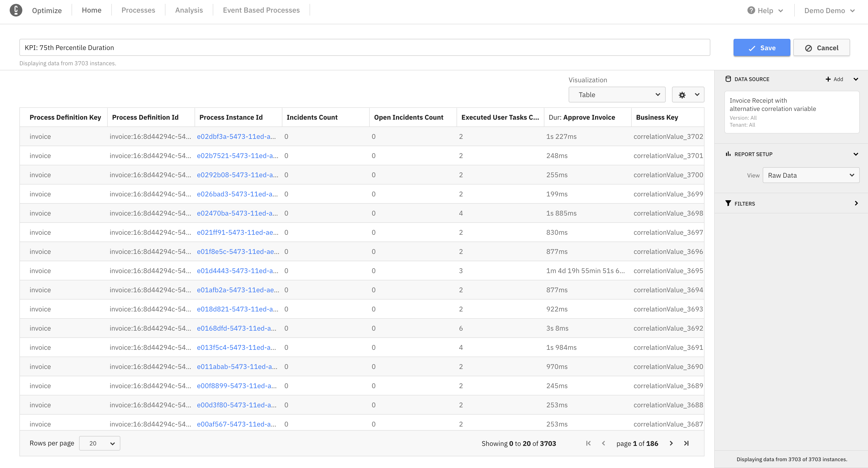Click the Save button for this KPI
The height and width of the screenshot is (468, 868).
click(762, 47)
